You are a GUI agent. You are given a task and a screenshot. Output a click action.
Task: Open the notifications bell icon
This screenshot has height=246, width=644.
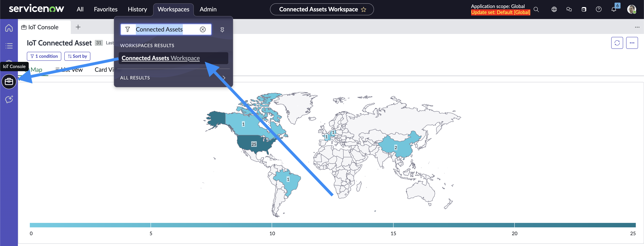point(614,10)
